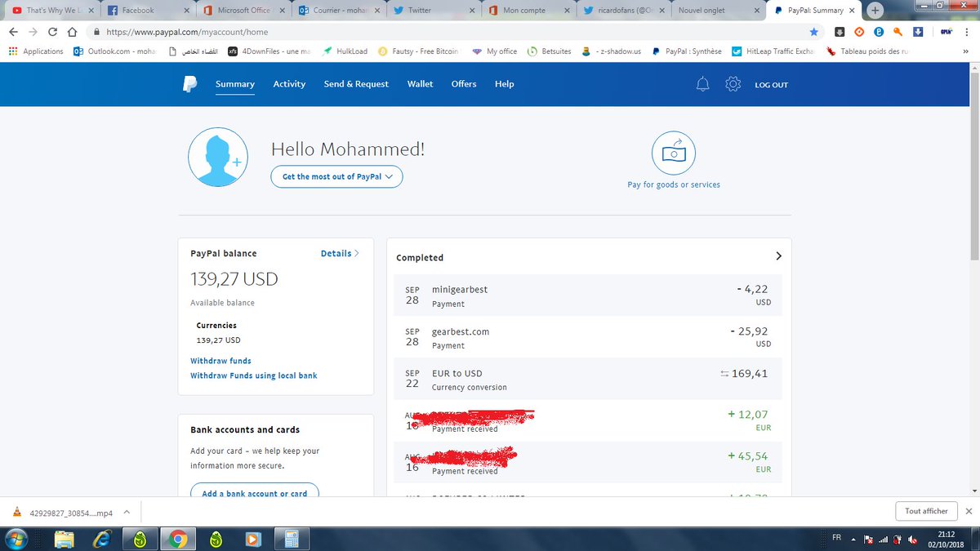Open the EUR to USD currency conversion row
The width and height of the screenshot is (980, 551).
pos(589,379)
